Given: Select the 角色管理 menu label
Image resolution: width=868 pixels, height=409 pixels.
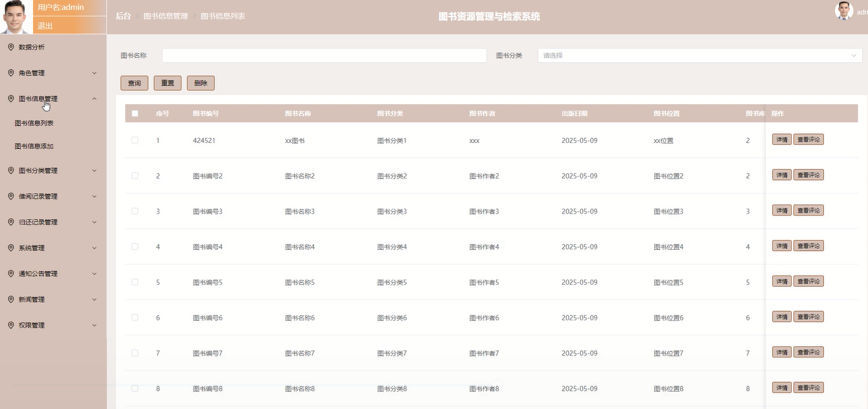Looking at the screenshot, I should tap(32, 73).
